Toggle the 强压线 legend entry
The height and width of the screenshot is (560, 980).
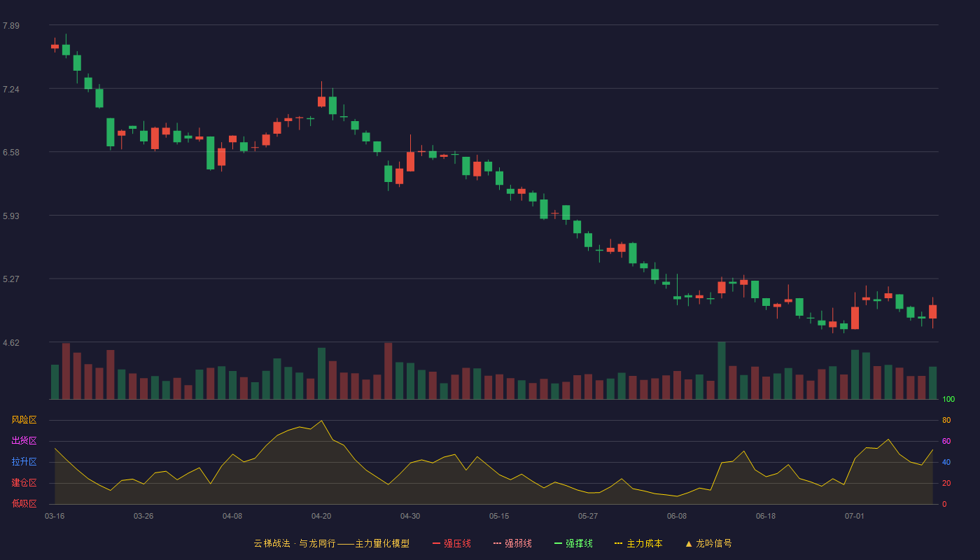tap(451, 543)
